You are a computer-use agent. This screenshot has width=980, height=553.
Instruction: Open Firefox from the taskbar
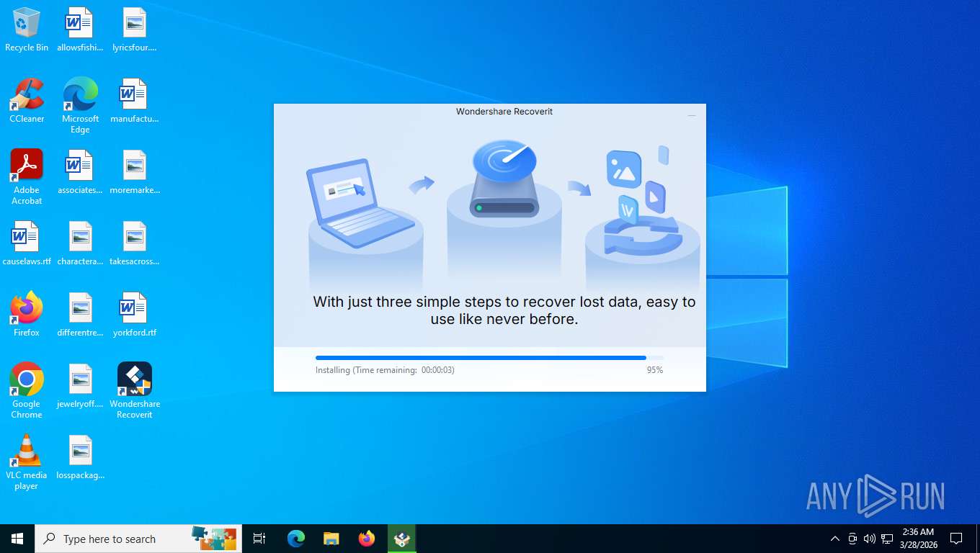point(367,539)
